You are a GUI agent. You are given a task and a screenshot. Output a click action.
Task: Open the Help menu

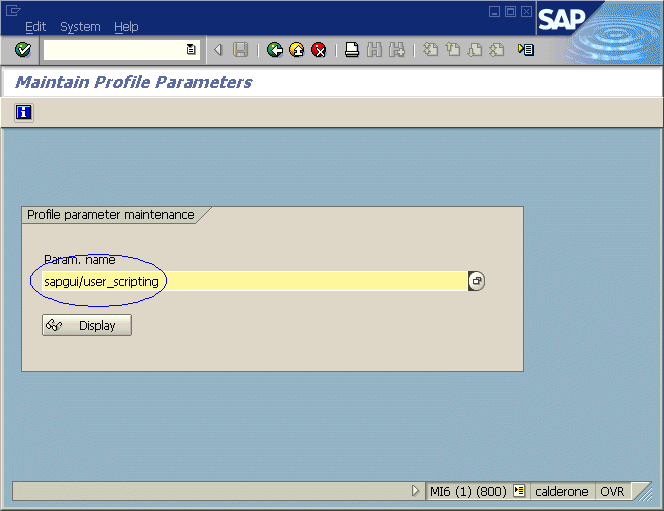pyautogui.click(x=126, y=27)
